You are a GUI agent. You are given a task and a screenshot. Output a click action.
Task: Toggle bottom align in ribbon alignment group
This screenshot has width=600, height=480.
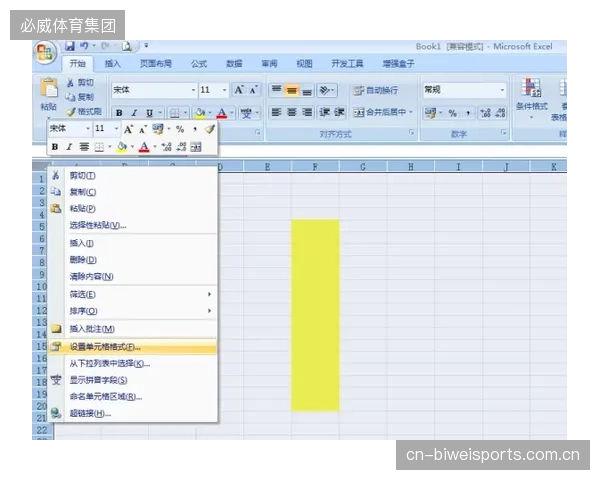pos(307,90)
